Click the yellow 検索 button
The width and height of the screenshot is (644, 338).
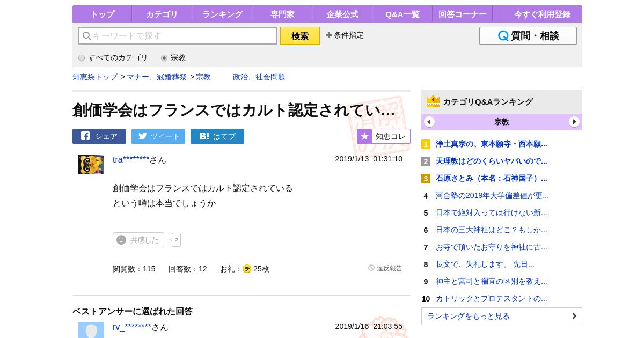pos(300,36)
